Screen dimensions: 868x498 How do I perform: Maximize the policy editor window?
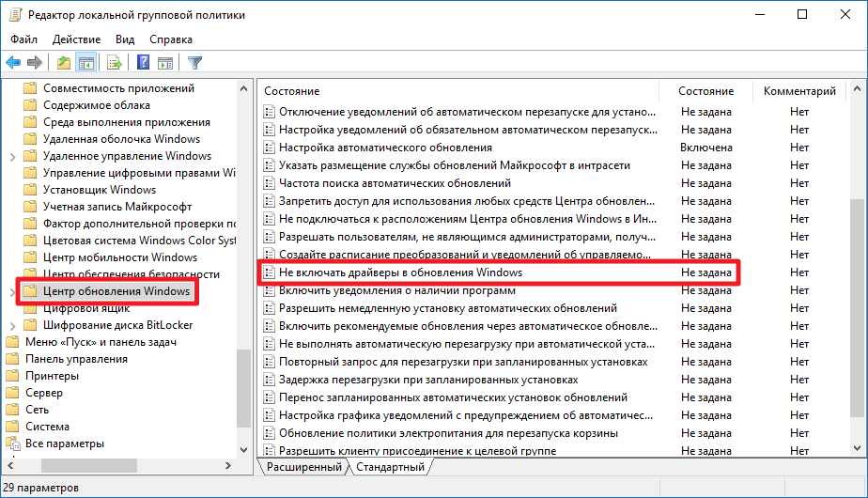(x=802, y=15)
